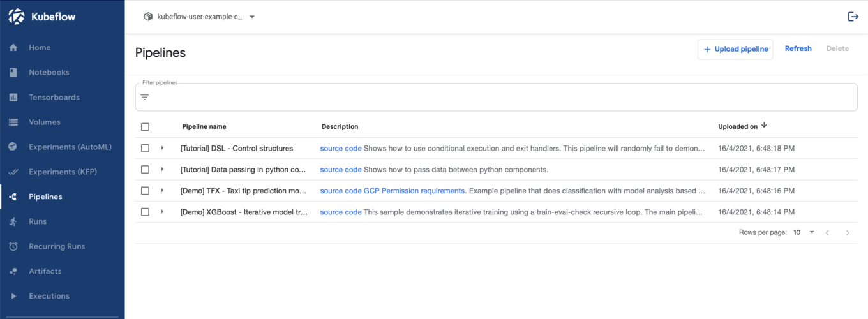
Task: Click the Home house icon in sidebar
Action: coord(13,48)
